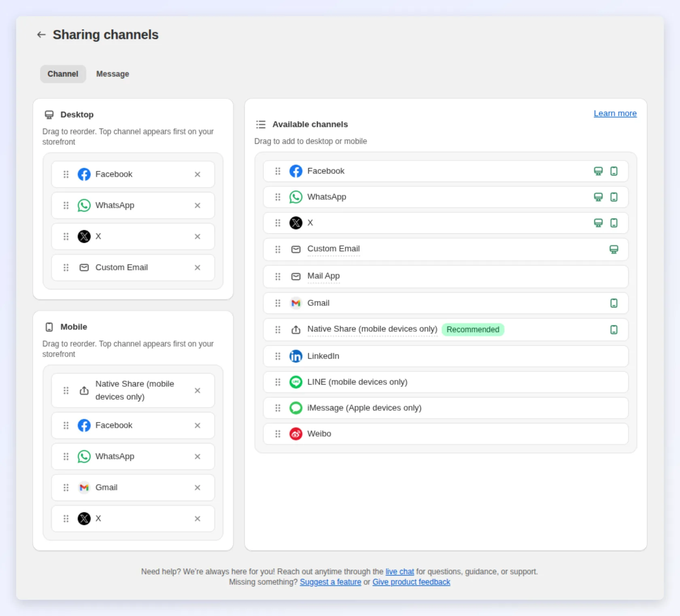Click the mobile indicator on the Available Gmail row

(614, 303)
